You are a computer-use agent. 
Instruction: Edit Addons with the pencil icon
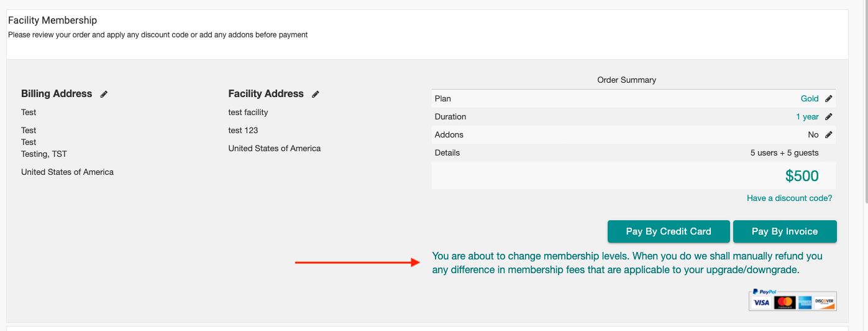coord(828,134)
